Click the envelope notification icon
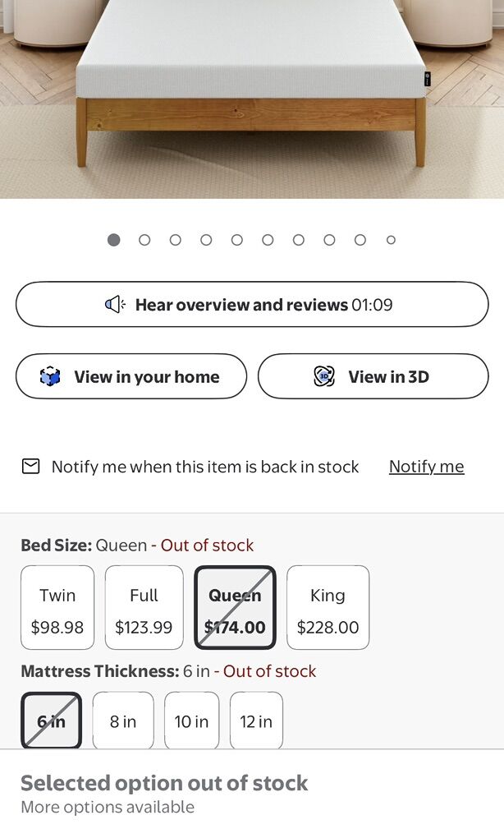 (x=30, y=467)
